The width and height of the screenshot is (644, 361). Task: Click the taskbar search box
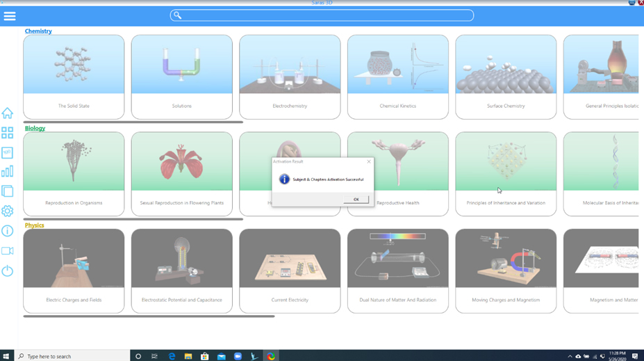73,356
